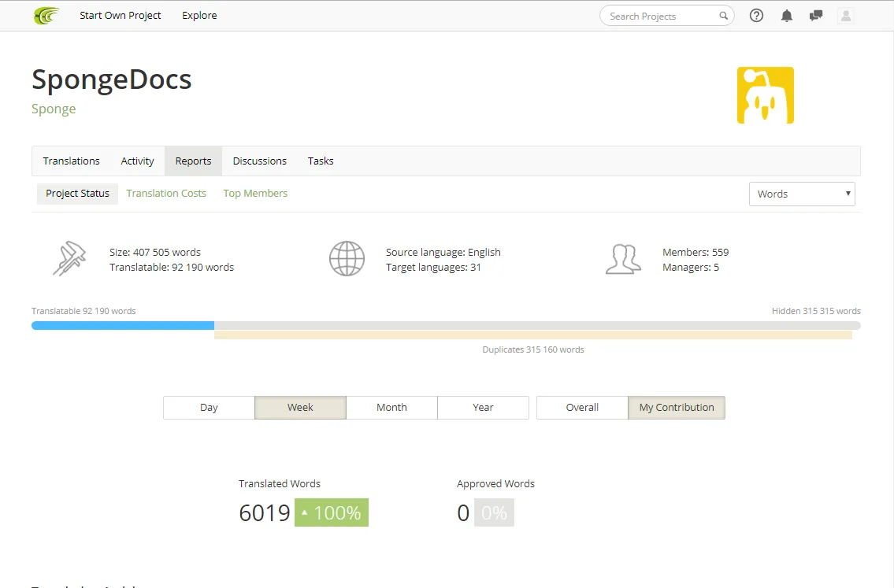Image resolution: width=894 pixels, height=588 pixels.
Task: Open the Translation Costs report
Action: pyautogui.click(x=166, y=194)
